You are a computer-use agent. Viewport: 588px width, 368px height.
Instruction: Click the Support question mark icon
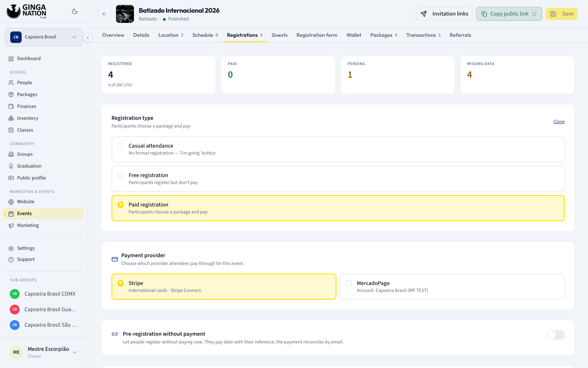pos(11,259)
